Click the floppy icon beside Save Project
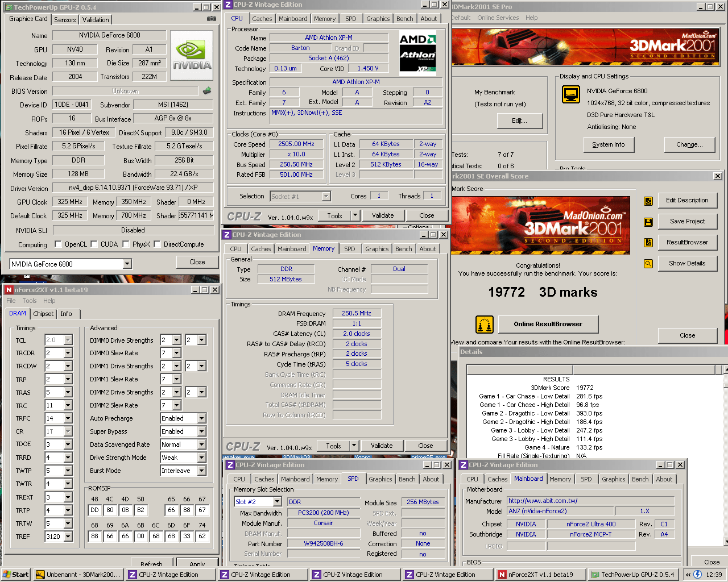 tap(648, 222)
